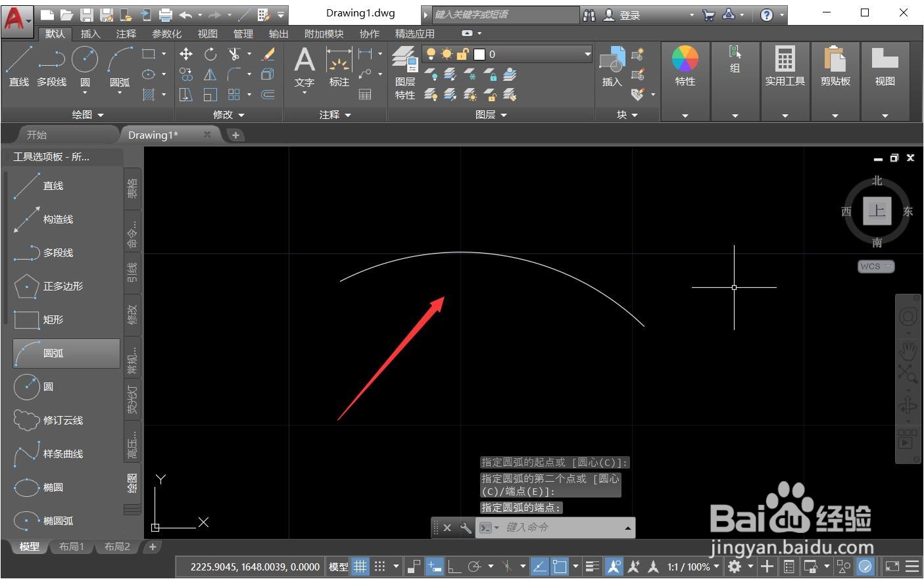Viewport: 924px width, 579px height.
Task: Expand the 图层 panel dropdown
Action: click(x=491, y=114)
